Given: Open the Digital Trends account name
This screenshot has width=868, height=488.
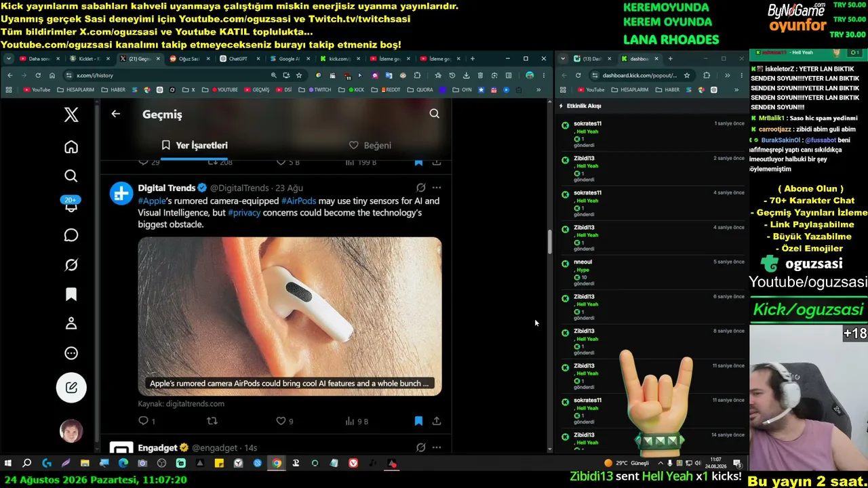Looking at the screenshot, I should click(x=167, y=188).
